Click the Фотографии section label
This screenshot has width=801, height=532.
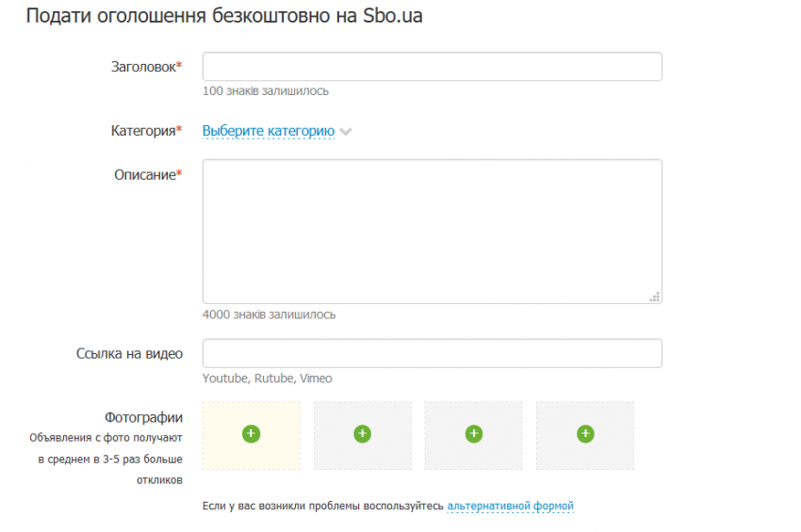pyautogui.click(x=145, y=417)
